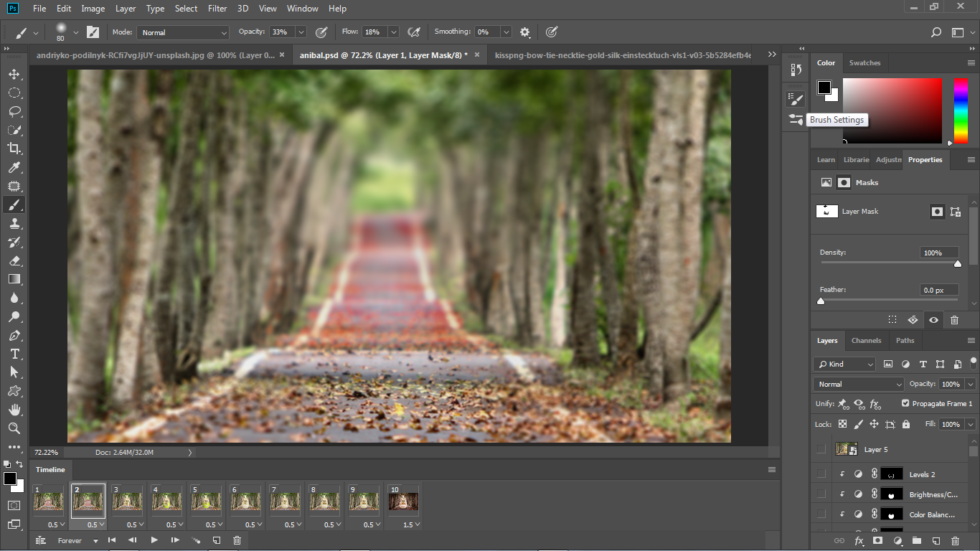Screen dimensions: 980x551
Task: Open the layer Opacity dropdown arrow
Action: coord(970,384)
